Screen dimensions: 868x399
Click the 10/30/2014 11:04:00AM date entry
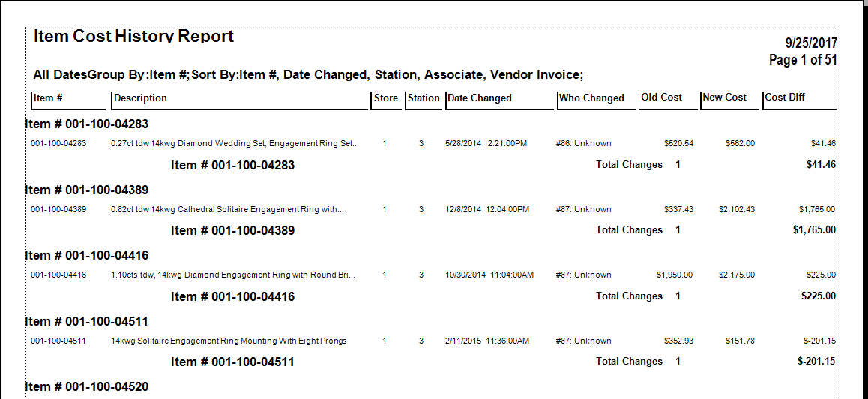tap(489, 275)
